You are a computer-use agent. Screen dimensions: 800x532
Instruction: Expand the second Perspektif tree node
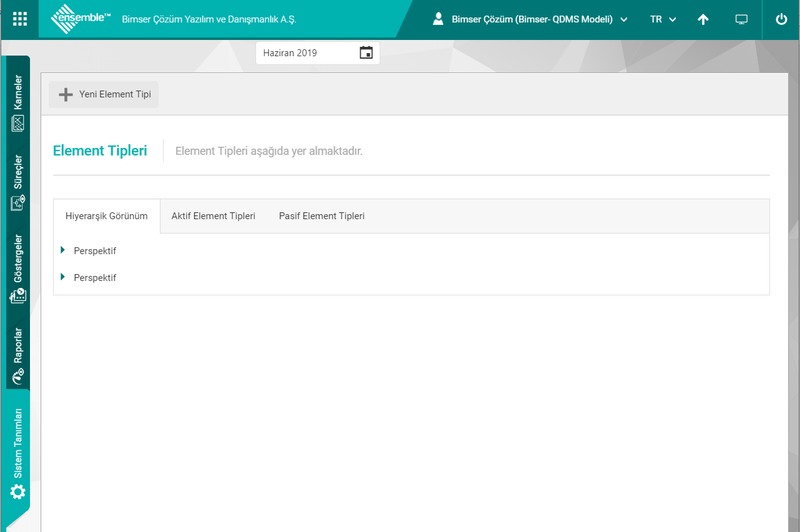(63, 277)
